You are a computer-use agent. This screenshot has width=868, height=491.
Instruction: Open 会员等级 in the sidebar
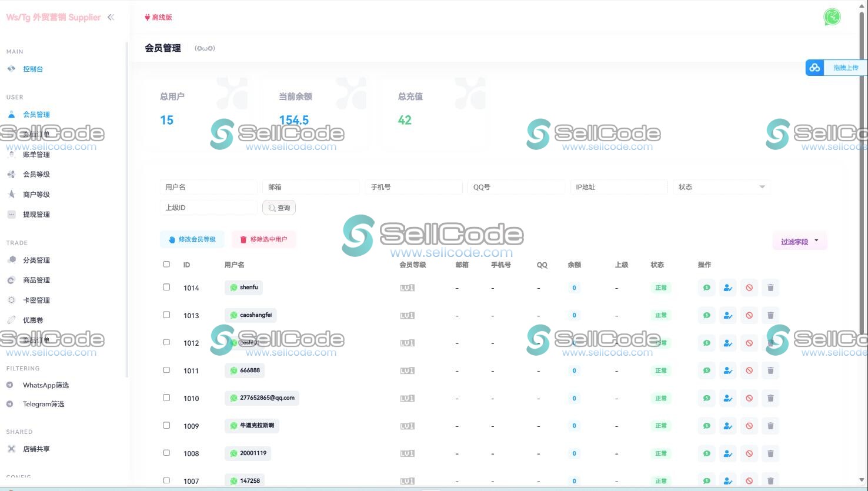coord(36,174)
